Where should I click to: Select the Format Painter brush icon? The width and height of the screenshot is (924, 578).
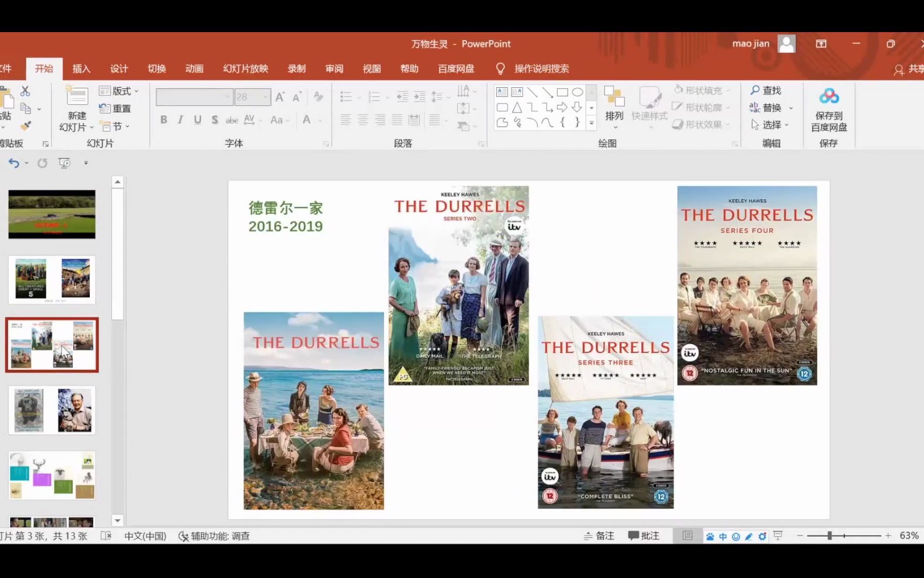tap(25, 126)
